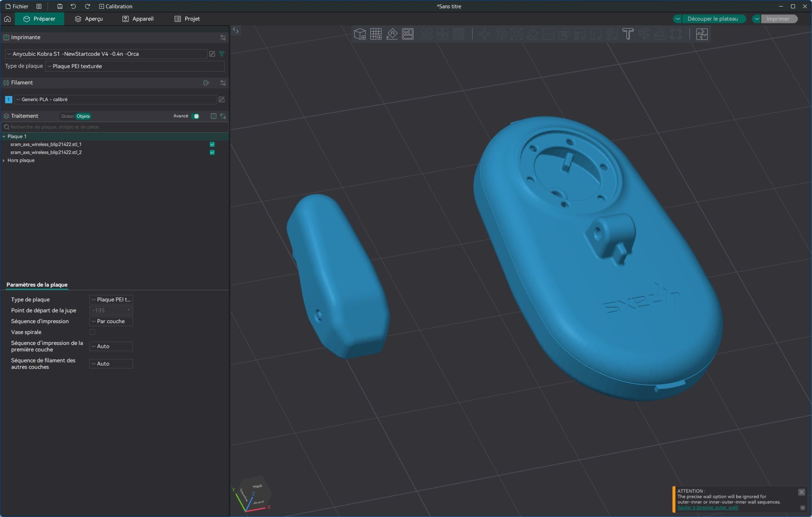Click the Add object cube icon
Image resolution: width=812 pixels, height=517 pixels.
pyautogui.click(x=360, y=34)
